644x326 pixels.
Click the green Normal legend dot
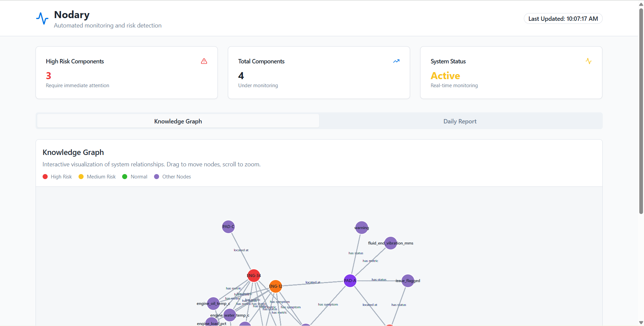pyautogui.click(x=125, y=177)
